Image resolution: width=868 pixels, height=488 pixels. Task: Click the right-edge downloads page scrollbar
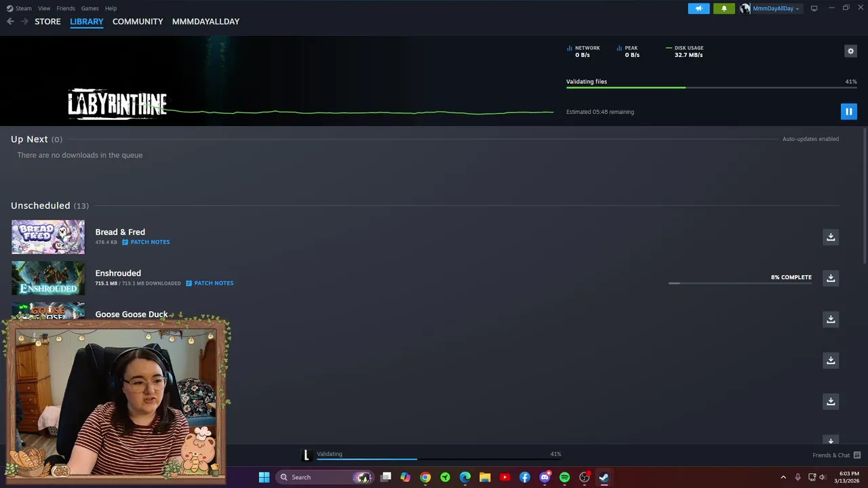point(865,197)
